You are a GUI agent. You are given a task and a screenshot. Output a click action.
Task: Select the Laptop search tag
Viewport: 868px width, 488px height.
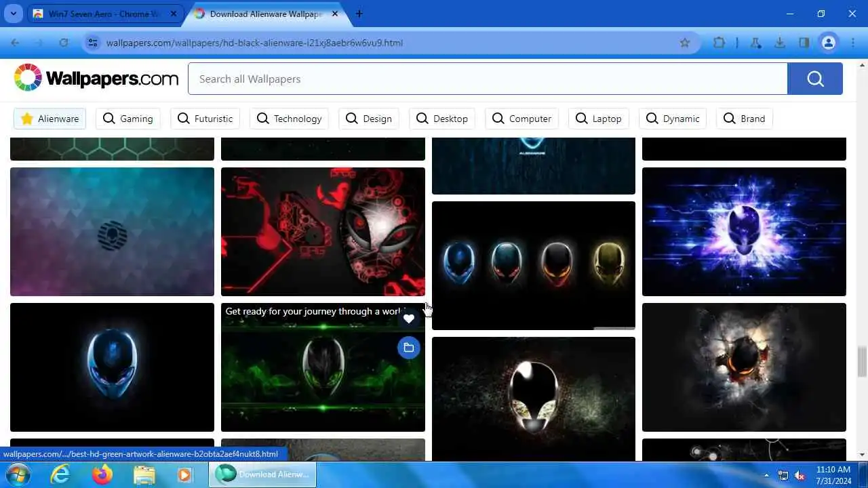[x=599, y=119]
